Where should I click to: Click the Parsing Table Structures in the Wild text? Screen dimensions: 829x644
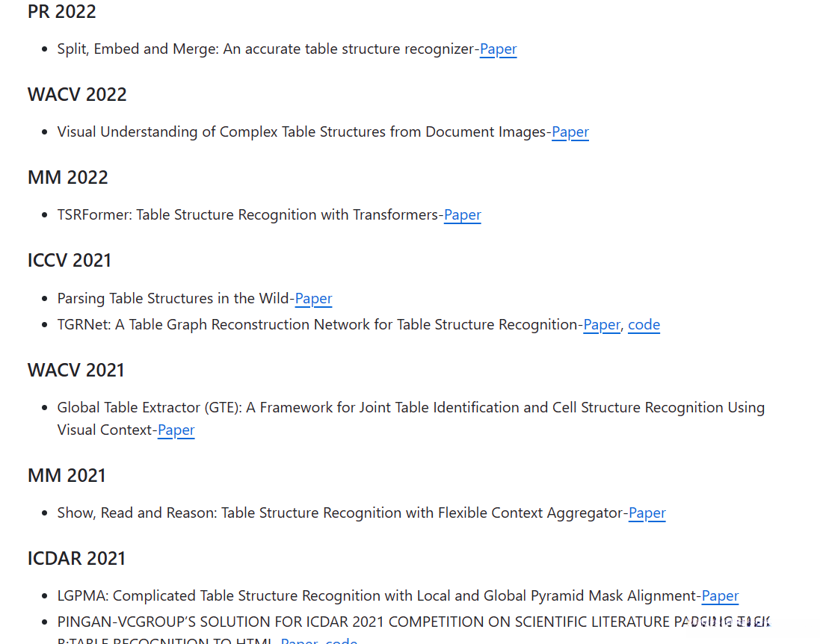pos(173,299)
